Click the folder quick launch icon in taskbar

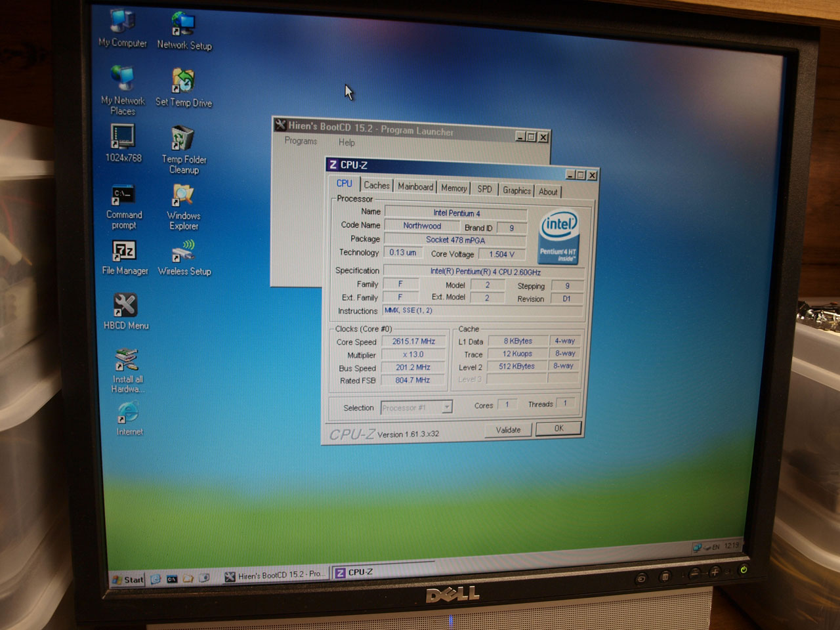point(188,579)
